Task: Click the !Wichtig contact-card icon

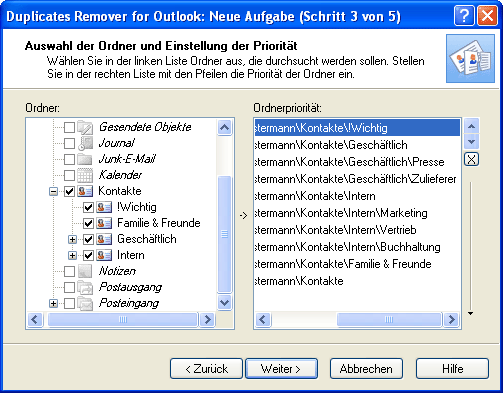Action: (104, 207)
